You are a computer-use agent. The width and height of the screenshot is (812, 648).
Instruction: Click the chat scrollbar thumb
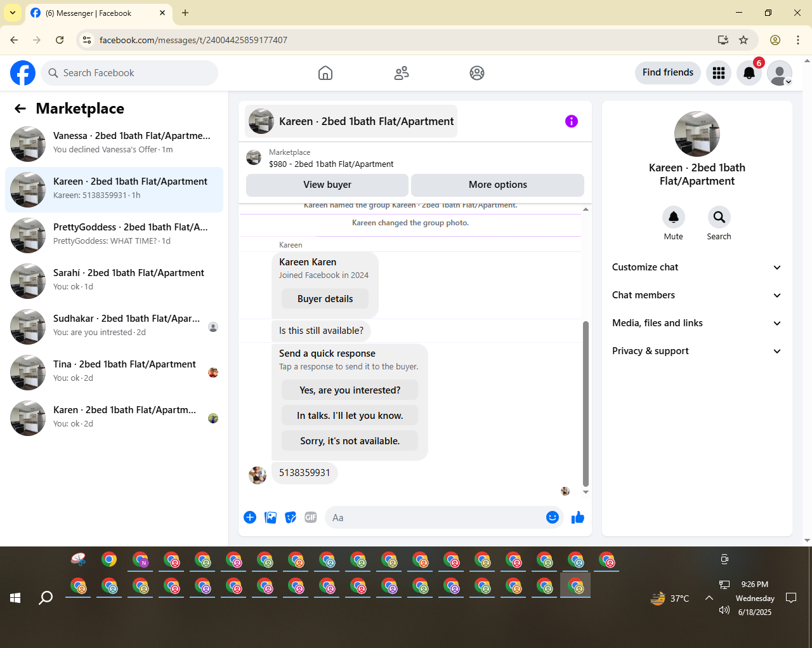pos(586,404)
